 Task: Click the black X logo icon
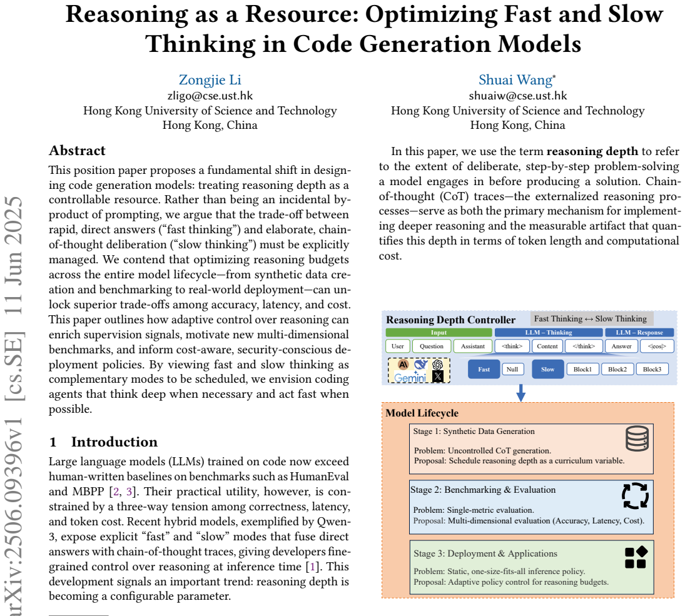(x=438, y=376)
